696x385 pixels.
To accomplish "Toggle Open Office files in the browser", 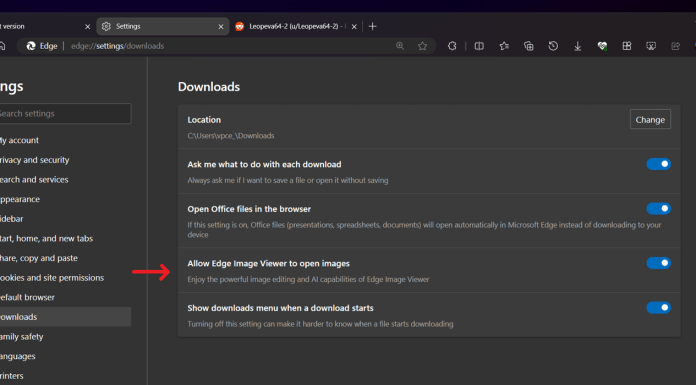I will [658, 208].
